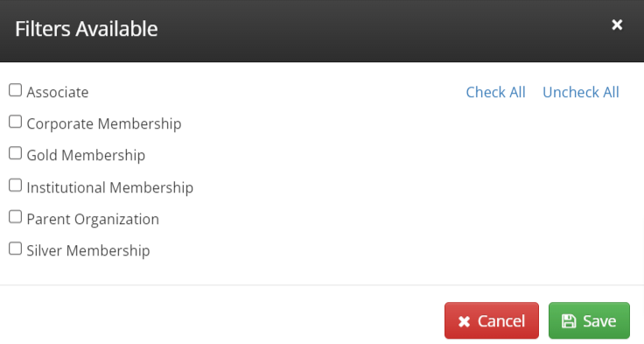The width and height of the screenshot is (644, 344).
Task: Click the cross icon inside Cancel button
Action: point(464,321)
